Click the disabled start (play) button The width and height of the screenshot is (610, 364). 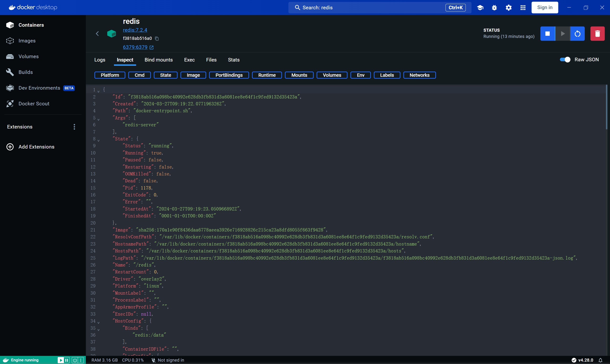563,34
